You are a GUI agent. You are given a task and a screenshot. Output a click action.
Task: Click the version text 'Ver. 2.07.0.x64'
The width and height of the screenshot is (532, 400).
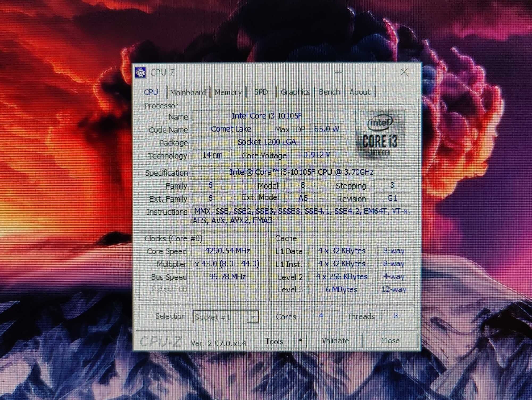point(218,343)
